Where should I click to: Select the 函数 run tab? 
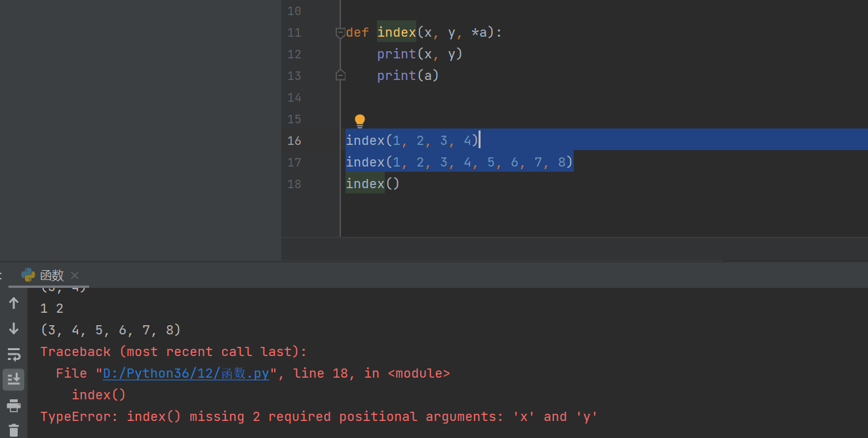(x=52, y=275)
